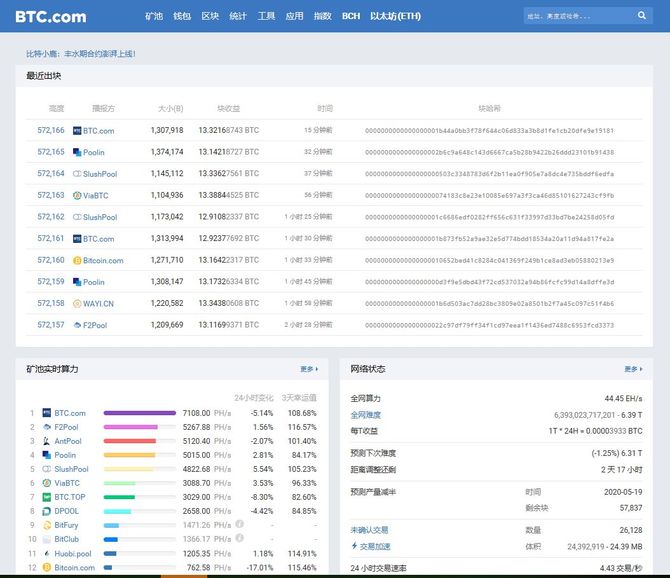Click BitClub name in hashrate list
670x578 pixels.
[66, 539]
